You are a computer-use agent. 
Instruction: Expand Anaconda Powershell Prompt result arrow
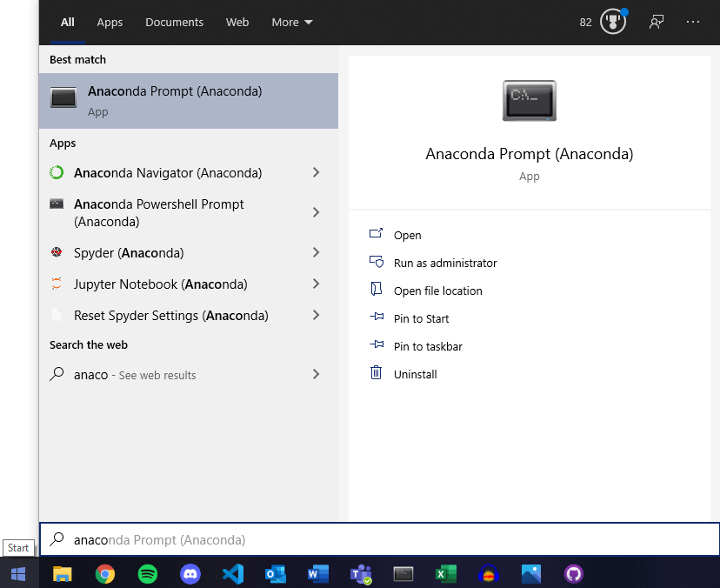pos(316,212)
